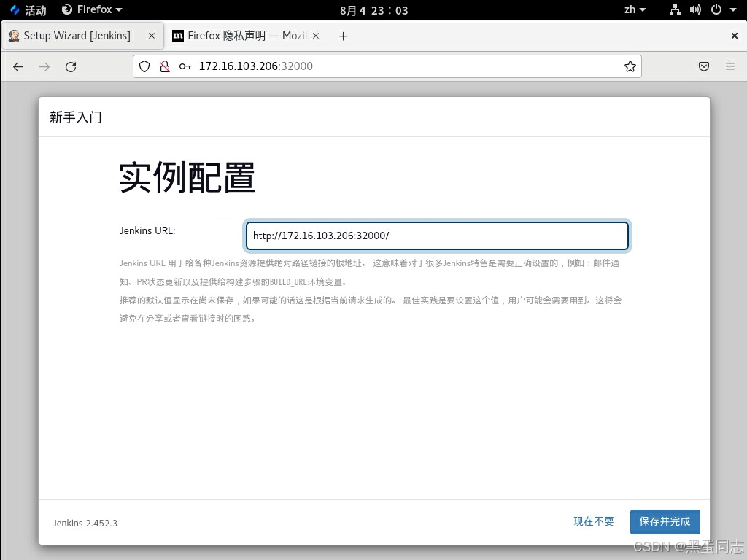This screenshot has height=560, width=747.
Task: Bookmark this page with the star
Action: click(x=630, y=66)
